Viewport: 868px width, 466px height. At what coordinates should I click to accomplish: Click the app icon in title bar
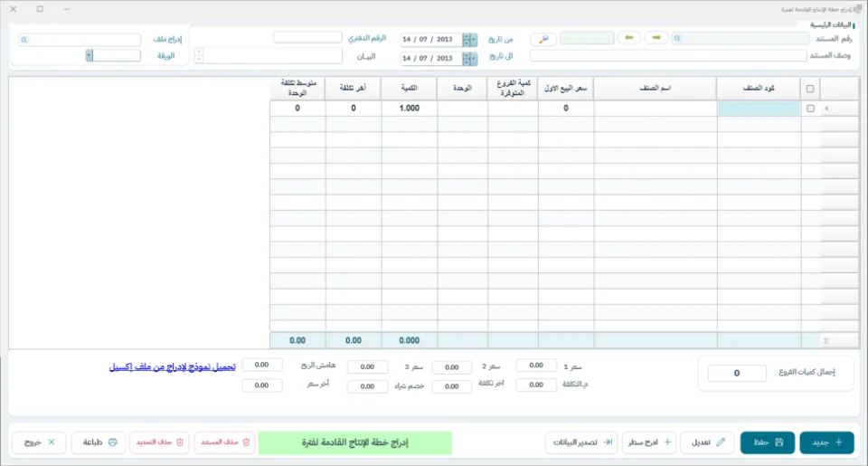[x=858, y=9]
